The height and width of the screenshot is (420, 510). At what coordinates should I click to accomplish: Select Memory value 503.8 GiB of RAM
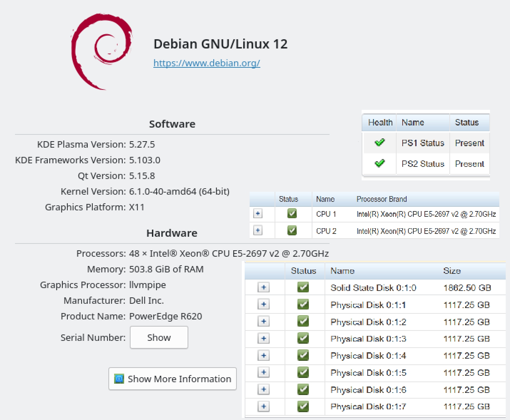[x=166, y=269]
